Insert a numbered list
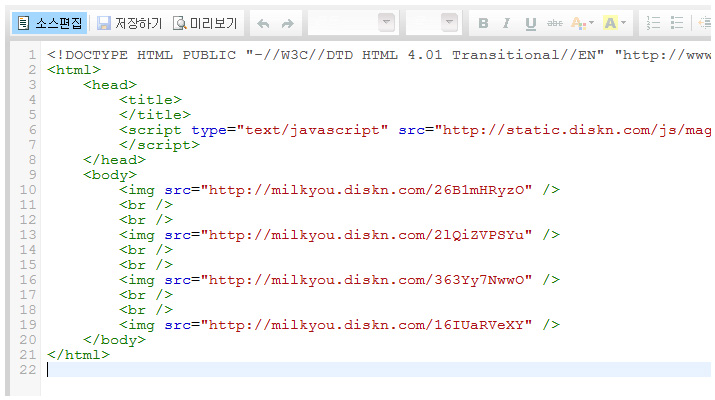 click(653, 23)
